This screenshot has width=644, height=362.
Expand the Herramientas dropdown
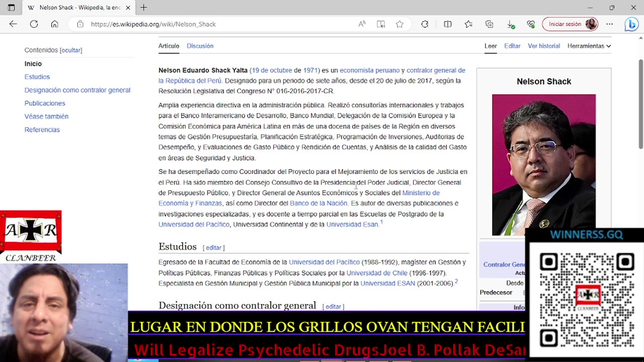589,46
